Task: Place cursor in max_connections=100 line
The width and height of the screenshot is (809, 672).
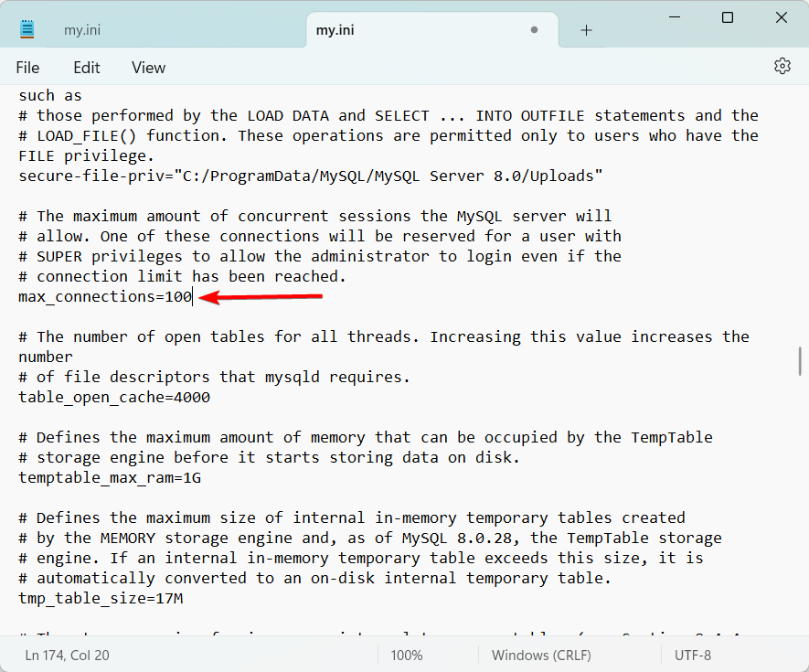Action: point(105,297)
